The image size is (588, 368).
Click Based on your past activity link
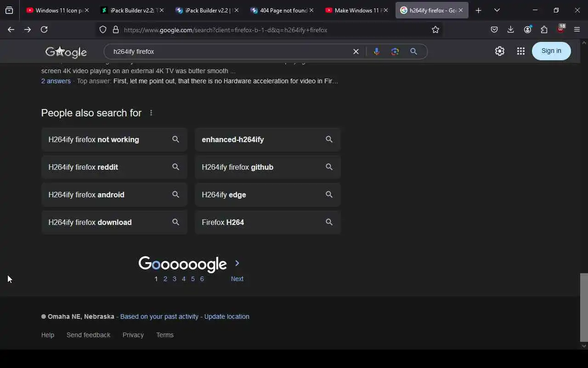[159, 316]
